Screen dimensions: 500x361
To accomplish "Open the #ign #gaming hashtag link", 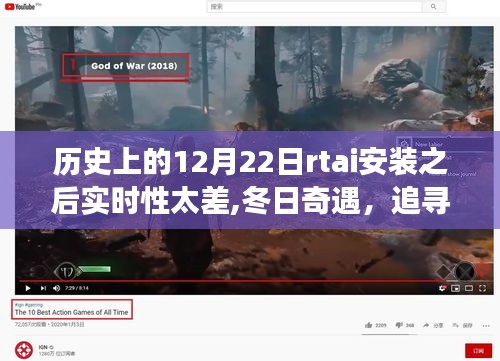I will [x=29, y=305].
